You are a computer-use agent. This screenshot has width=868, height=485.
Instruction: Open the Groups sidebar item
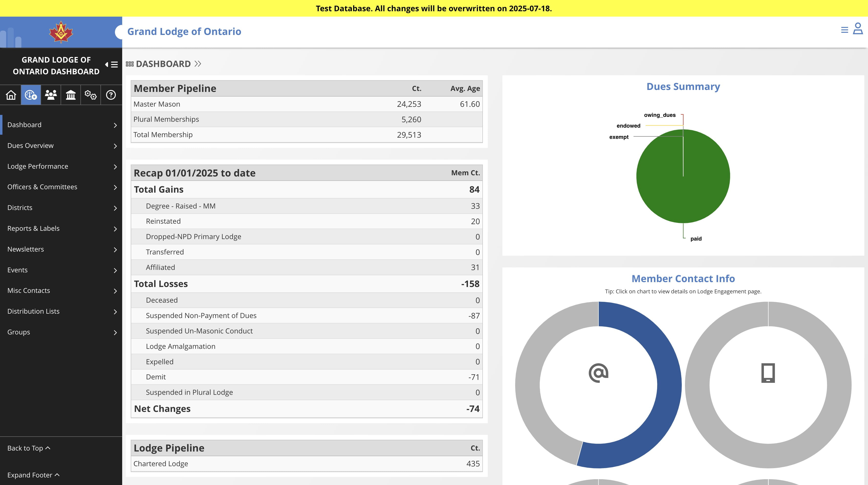(x=61, y=332)
